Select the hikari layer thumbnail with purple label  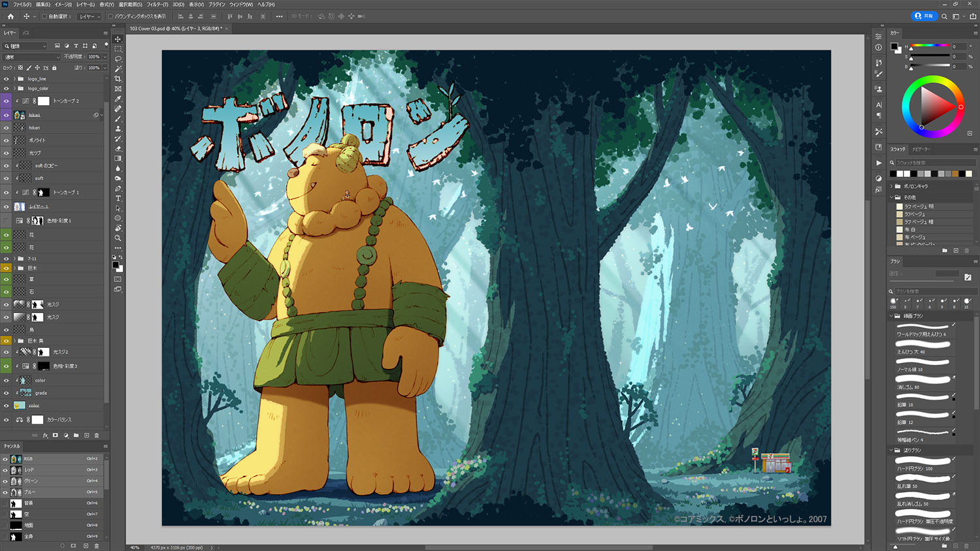(x=20, y=116)
